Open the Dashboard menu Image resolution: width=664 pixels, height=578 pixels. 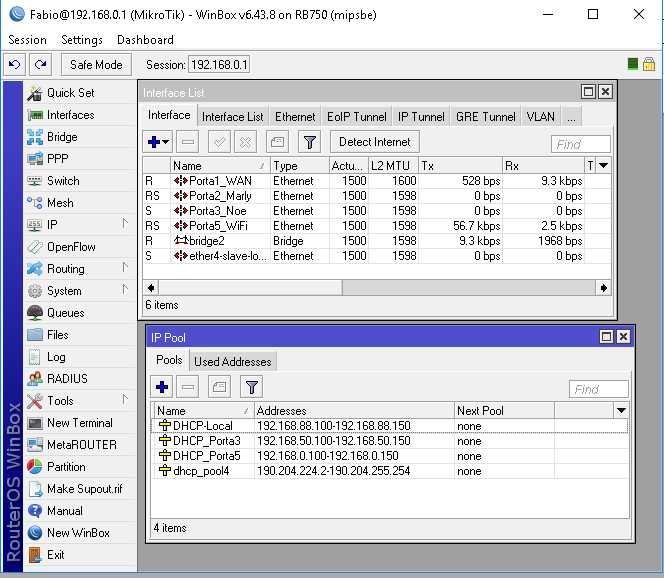pyautogui.click(x=145, y=40)
